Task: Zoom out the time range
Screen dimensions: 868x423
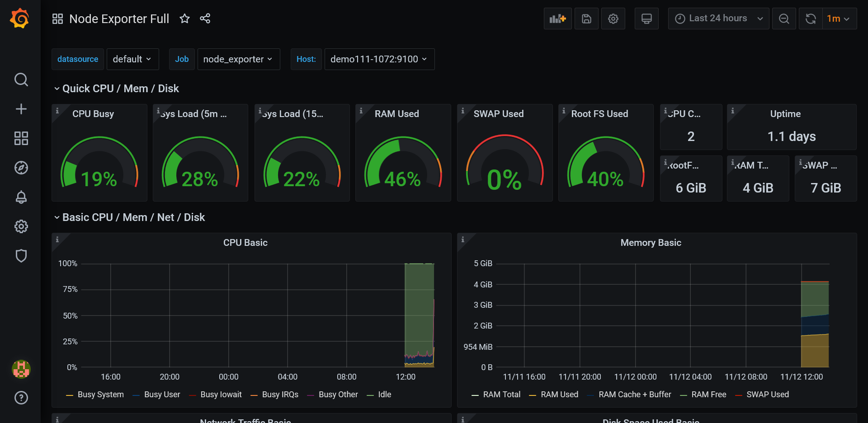Action: click(x=784, y=19)
